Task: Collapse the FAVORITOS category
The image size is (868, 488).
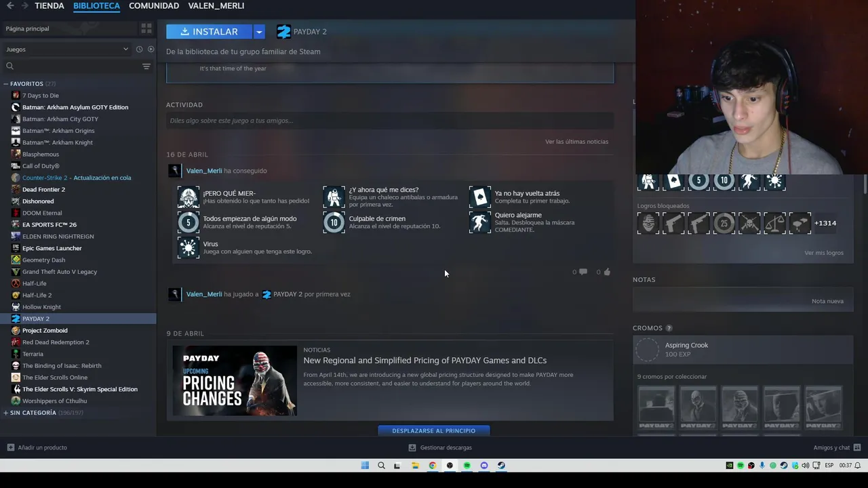Action: [x=6, y=83]
